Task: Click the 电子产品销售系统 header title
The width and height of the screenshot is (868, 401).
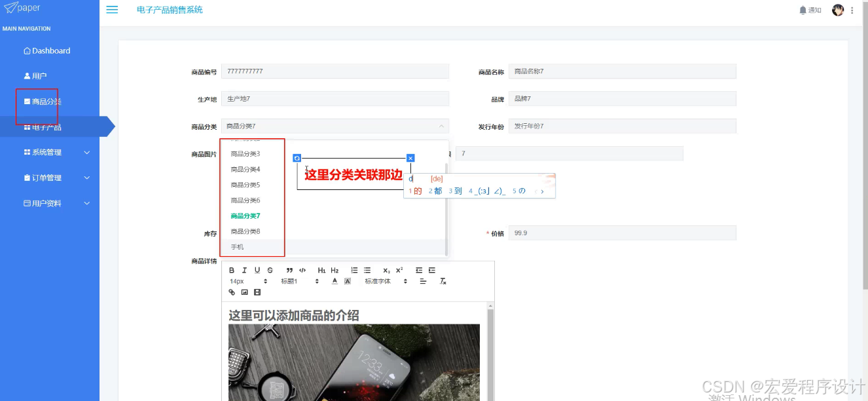Action: pyautogui.click(x=170, y=10)
